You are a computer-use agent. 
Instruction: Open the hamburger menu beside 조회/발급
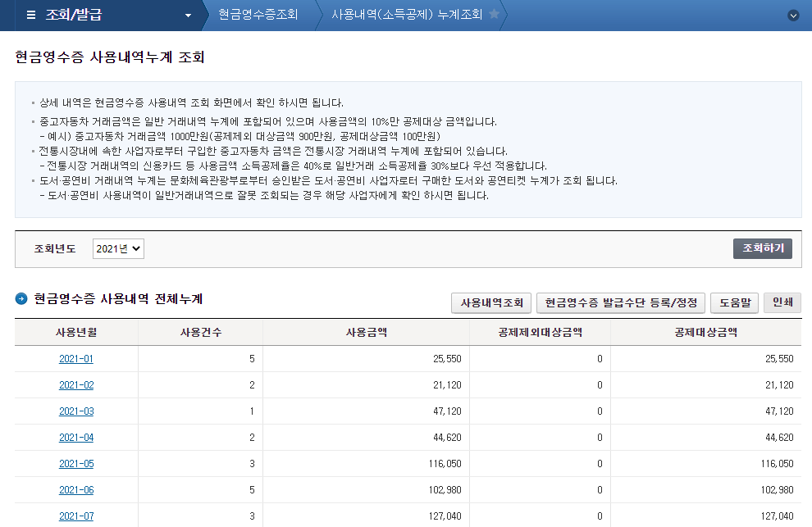point(30,14)
